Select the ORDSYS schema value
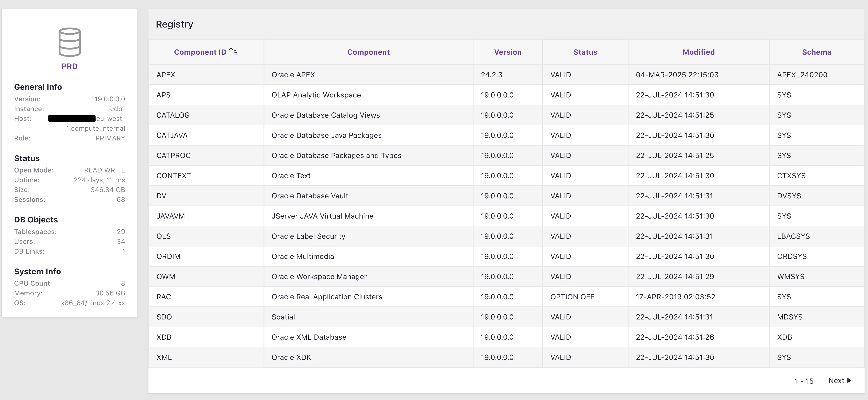868x400 pixels. [x=792, y=256]
